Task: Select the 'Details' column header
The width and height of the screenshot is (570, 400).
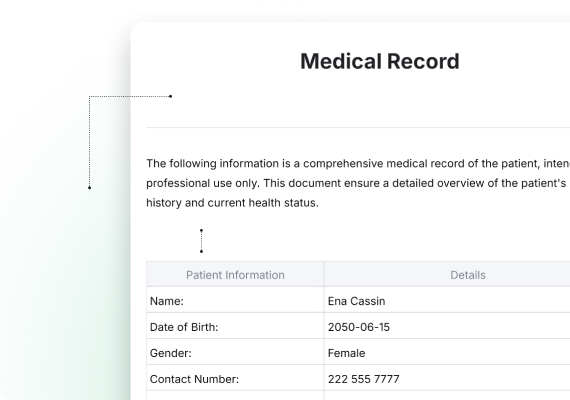Action: [467, 275]
